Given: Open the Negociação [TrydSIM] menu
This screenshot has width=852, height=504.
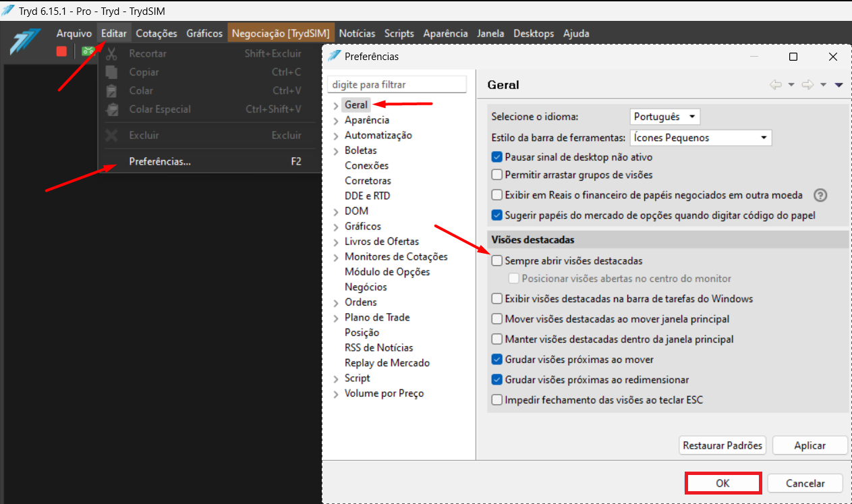Looking at the screenshot, I should point(281,33).
